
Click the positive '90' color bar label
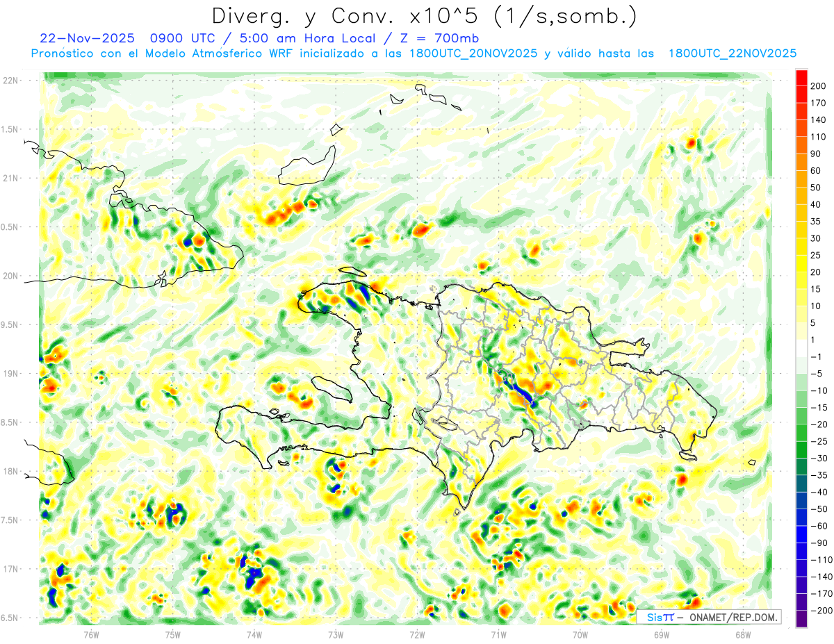816,154
